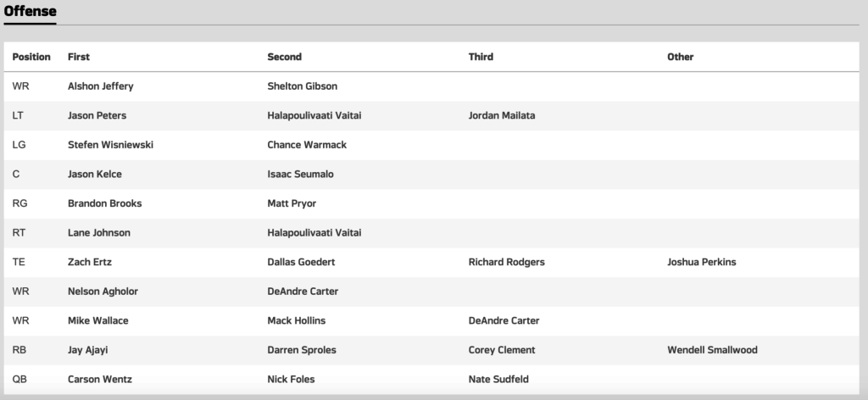This screenshot has height=400, width=868.
Task: Select the Offense tab
Action: pyautogui.click(x=30, y=11)
